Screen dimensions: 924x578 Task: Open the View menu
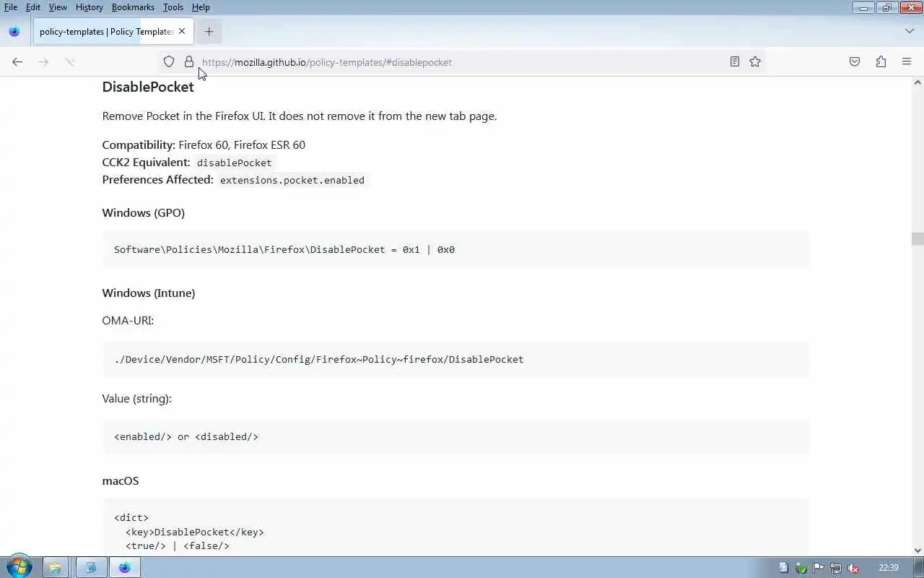pos(58,7)
